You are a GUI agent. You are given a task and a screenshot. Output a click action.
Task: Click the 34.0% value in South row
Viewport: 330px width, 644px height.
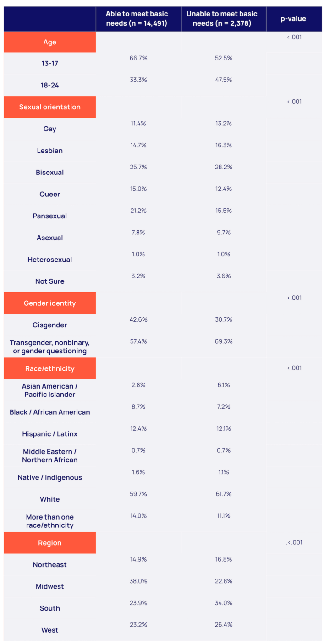[224, 603]
